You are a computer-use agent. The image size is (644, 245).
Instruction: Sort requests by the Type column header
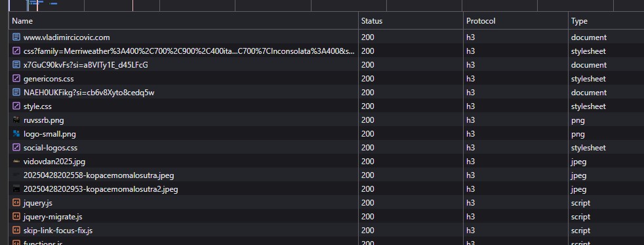click(x=606, y=20)
